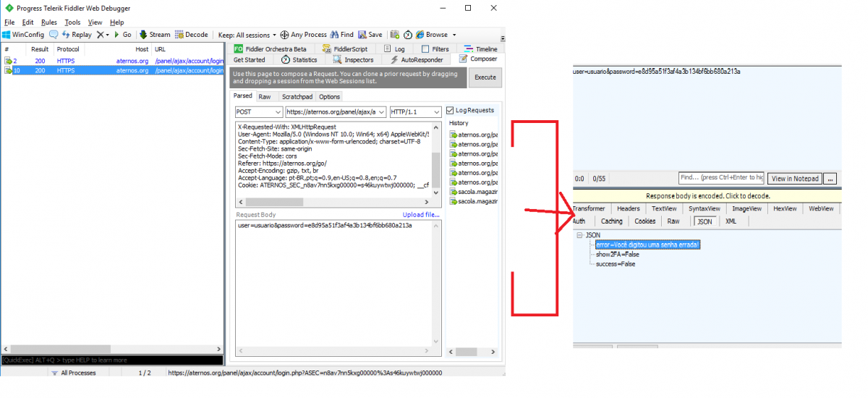Viewport: 868px width, 398px height.
Task: Switch to the FiddlerScript tab
Action: 345,49
